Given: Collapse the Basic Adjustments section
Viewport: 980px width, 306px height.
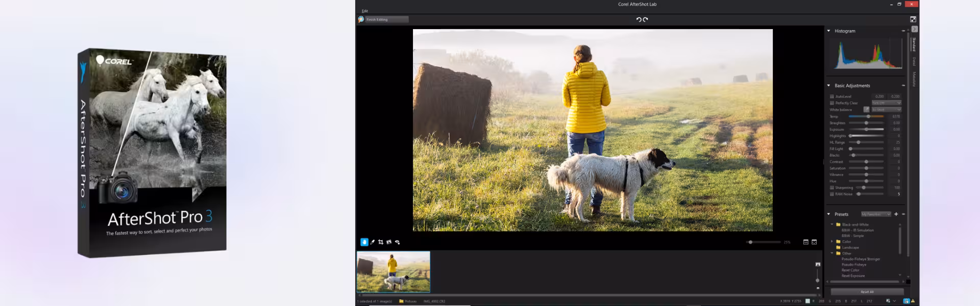Looking at the screenshot, I should tap(828, 86).
